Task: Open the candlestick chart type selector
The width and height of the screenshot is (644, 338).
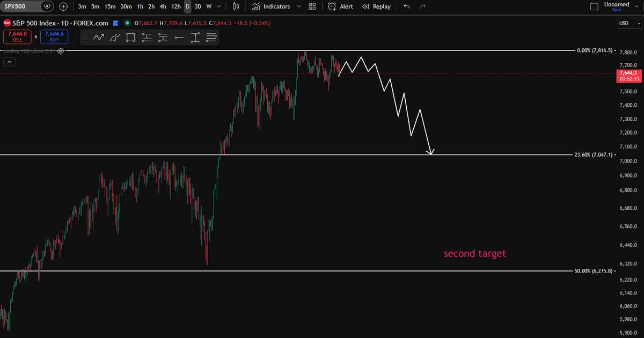Action: (237, 6)
